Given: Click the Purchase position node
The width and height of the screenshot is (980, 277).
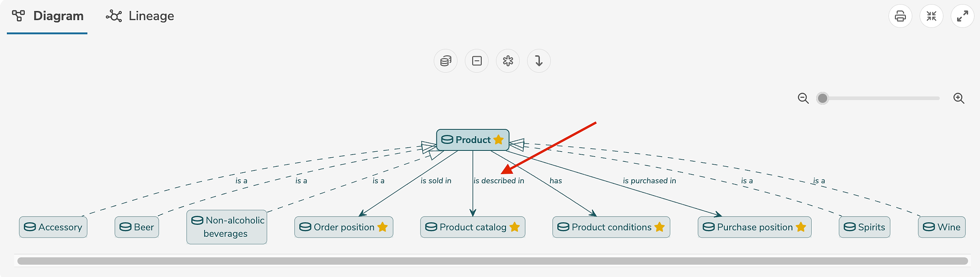Looking at the screenshot, I should tap(754, 227).
